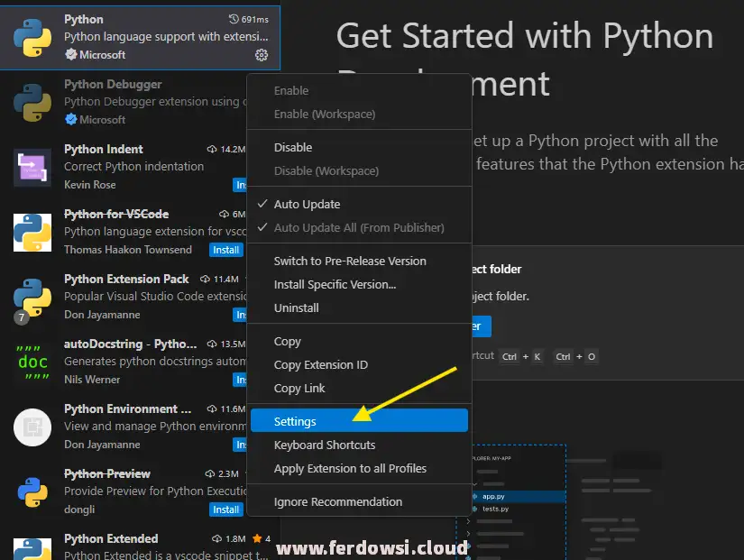Click the Python Preview extension icon
The width and height of the screenshot is (744, 560).
click(32, 492)
